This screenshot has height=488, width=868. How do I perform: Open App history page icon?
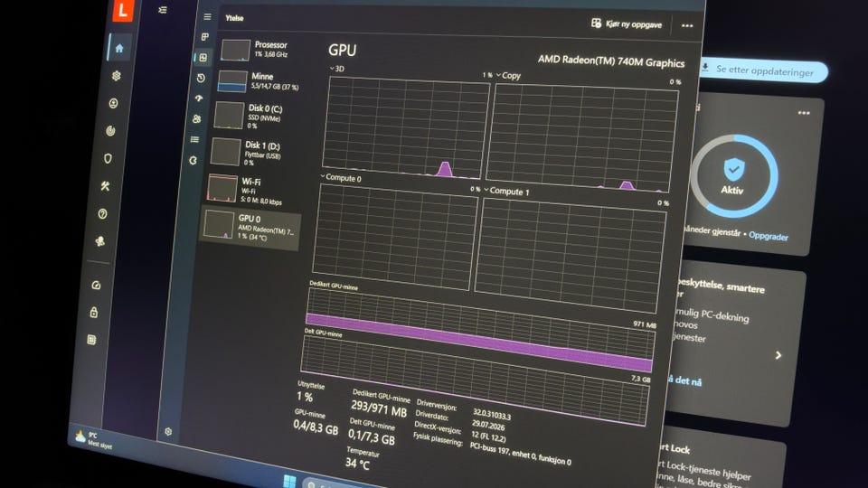[x=201, y=78]
